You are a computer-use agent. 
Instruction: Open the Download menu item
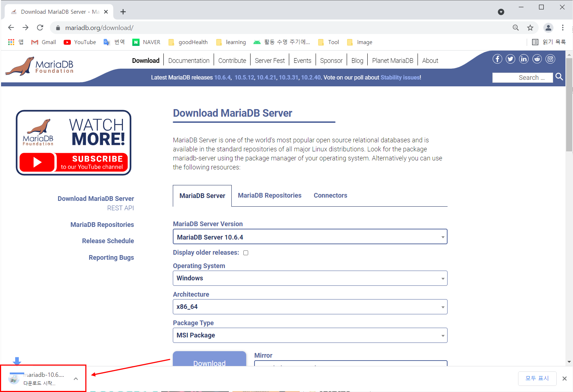[146, 61]
